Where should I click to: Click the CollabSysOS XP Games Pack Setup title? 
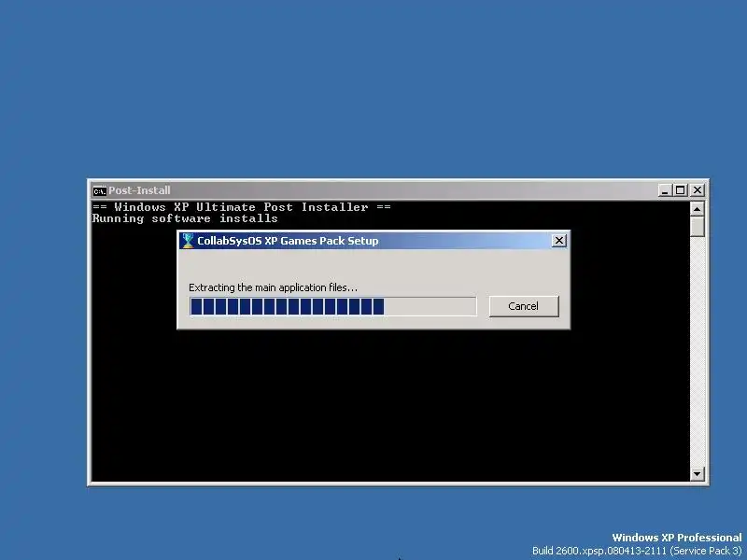[x=288, y=241]
